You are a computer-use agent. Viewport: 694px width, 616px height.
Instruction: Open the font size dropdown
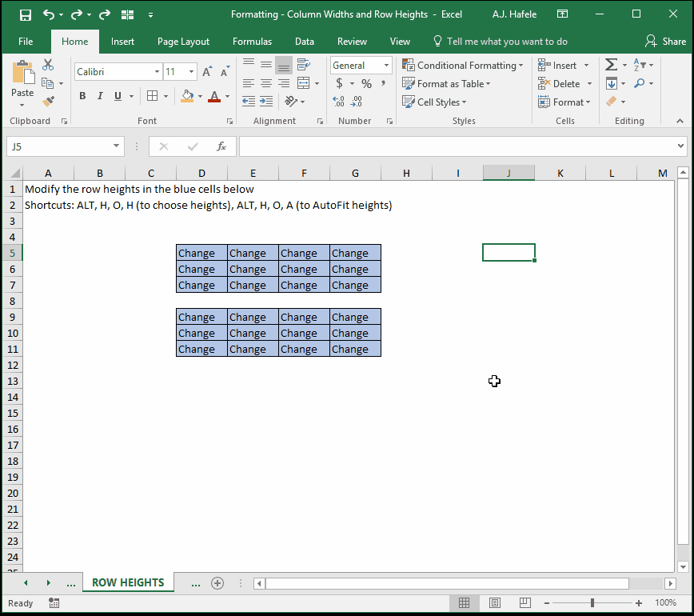[x=191, y=72]
